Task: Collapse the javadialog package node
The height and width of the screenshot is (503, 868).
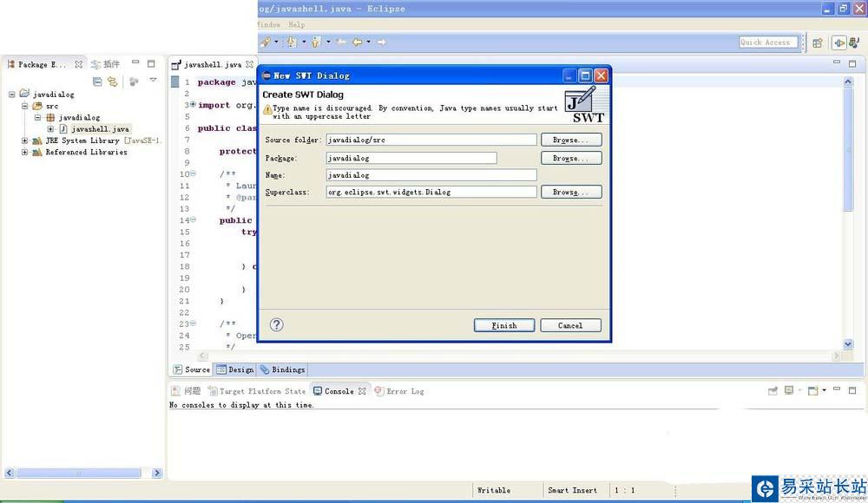Action: click(37, 117)
